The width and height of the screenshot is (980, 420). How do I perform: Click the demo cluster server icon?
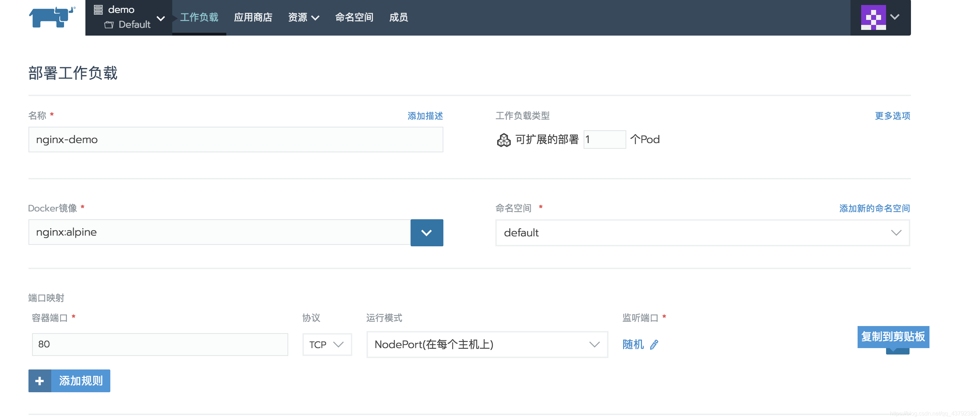(x=98, y=10)
